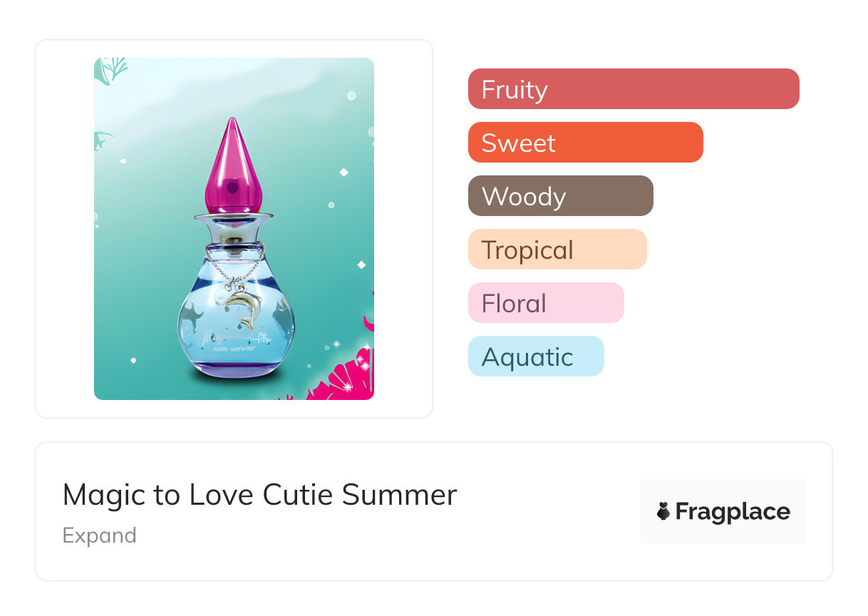Click the Fragplace wordmark text
The width and height of the screenshot is (868, 616).
732,511
